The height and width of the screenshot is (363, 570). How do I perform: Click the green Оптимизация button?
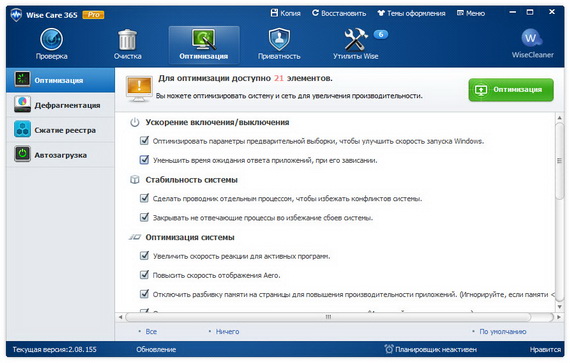coord(511,90)
